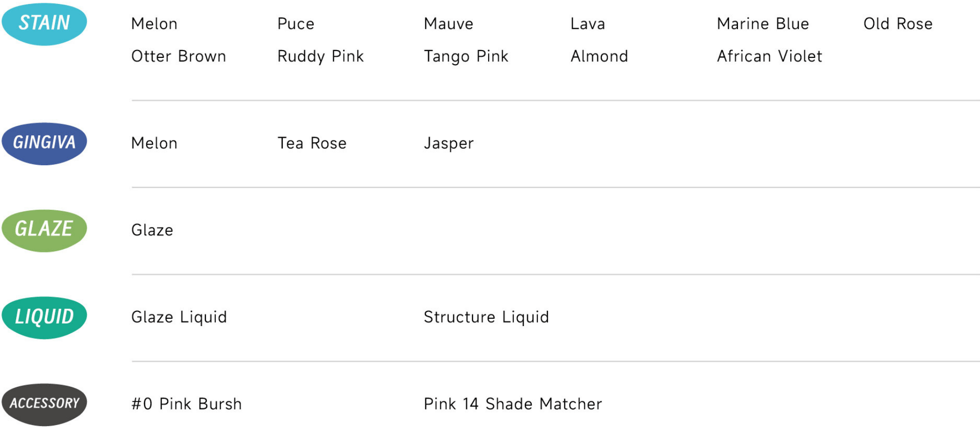Select Otter Brown stain
The width and height of the screenshot is (980, 429).
tap(179, 56)
